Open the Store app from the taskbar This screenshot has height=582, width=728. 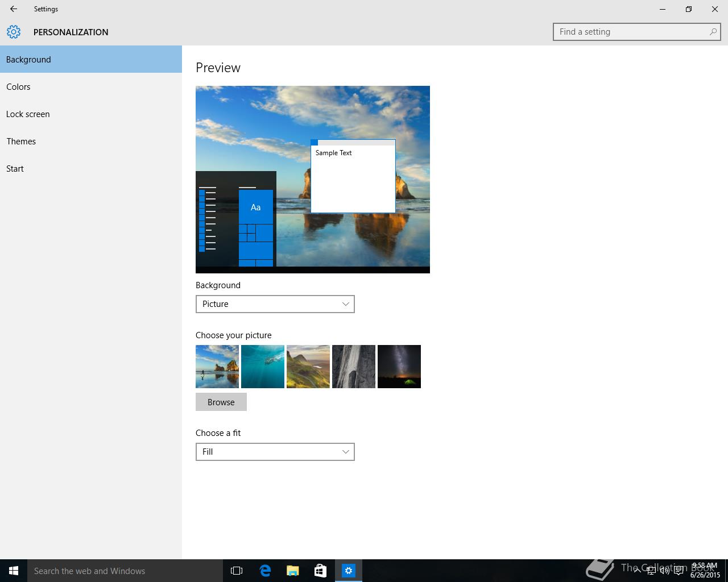321,571
